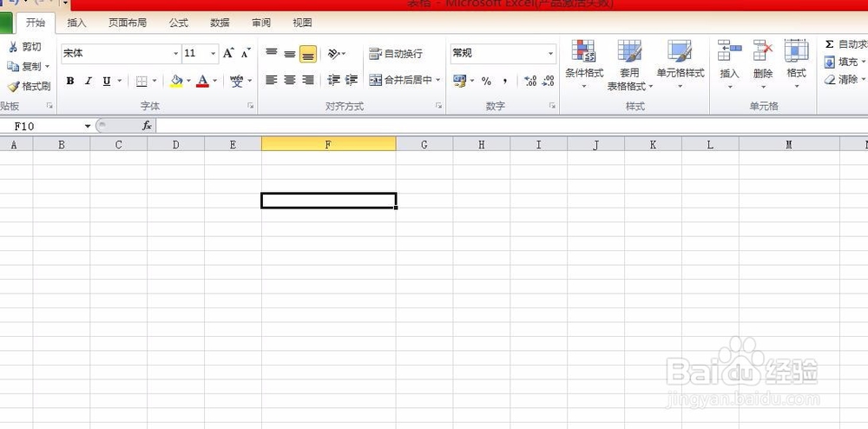Open the Font (字体) group dialog launcher
868x429 pixels.
pyautogui.click(x=250, y=105)
